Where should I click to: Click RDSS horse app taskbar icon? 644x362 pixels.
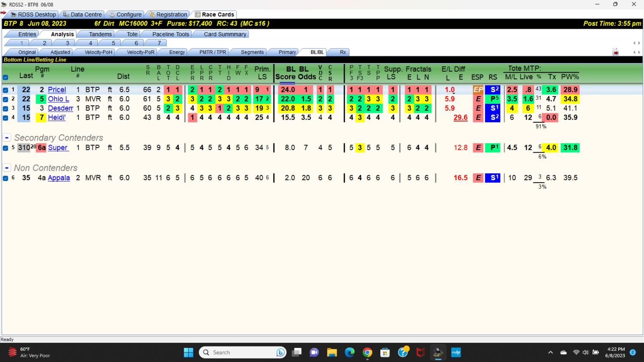[438, 353]
